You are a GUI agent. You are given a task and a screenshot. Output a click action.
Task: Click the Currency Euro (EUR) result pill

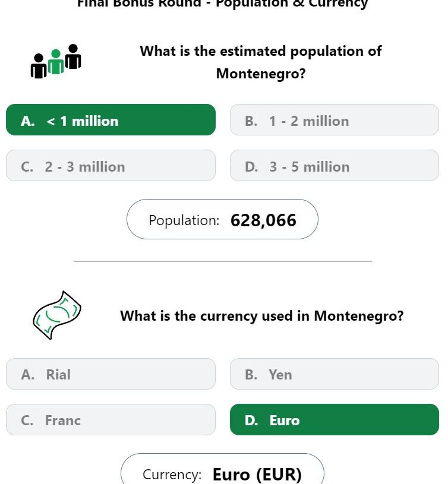222,469
